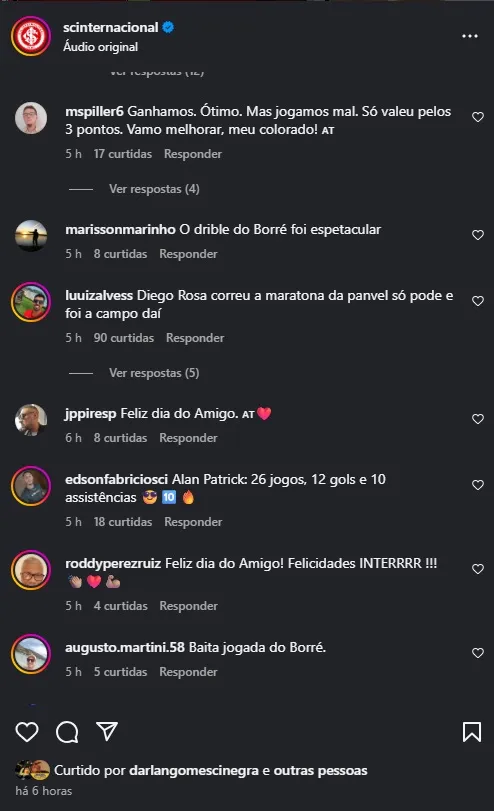The width and height of the screenshot is (494, 811).
Task: Open the comment bubble icon
Action: (67, 732)
